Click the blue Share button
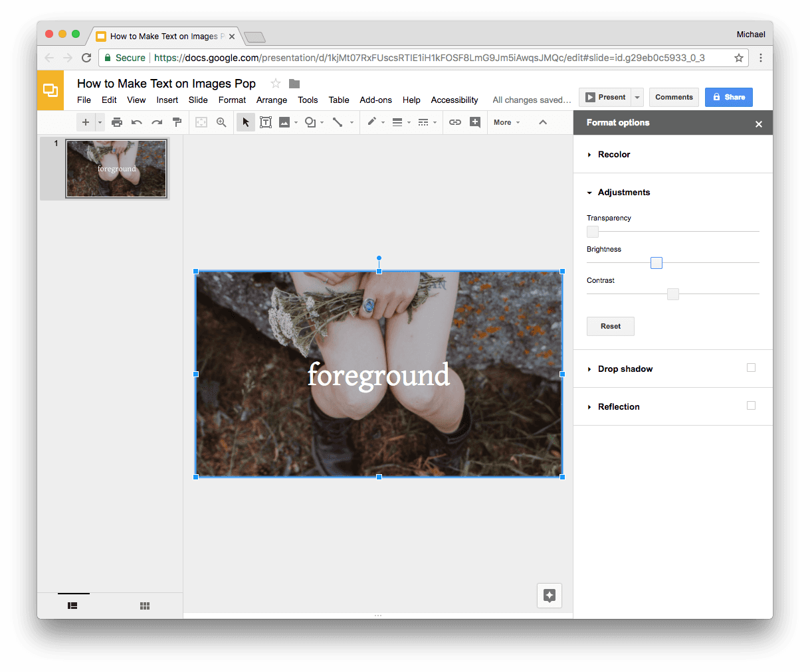The image size is (810, 672). click(x=729, y=97)
